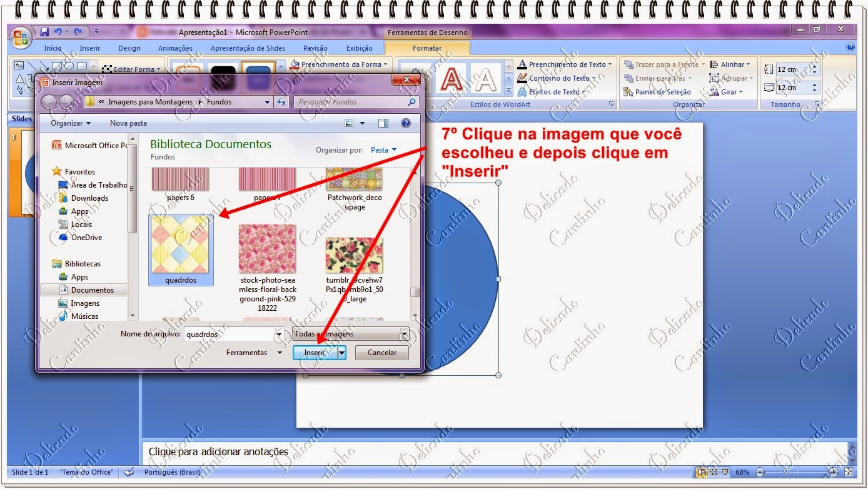
Task: Select the quadrdos image thumbnail
Action: tap(181, 250)
